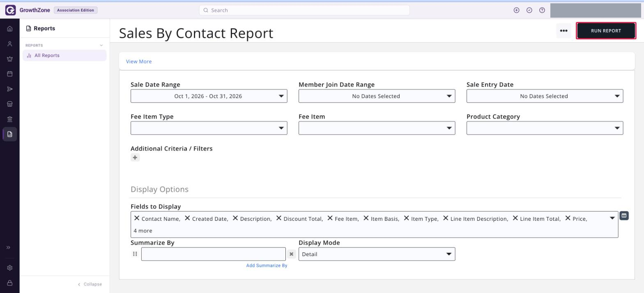Image resolution: width=644 pixels, height=293 pixels.
Task: Remove Line Item Description from Fields
Action: click(x=446, y=218)
